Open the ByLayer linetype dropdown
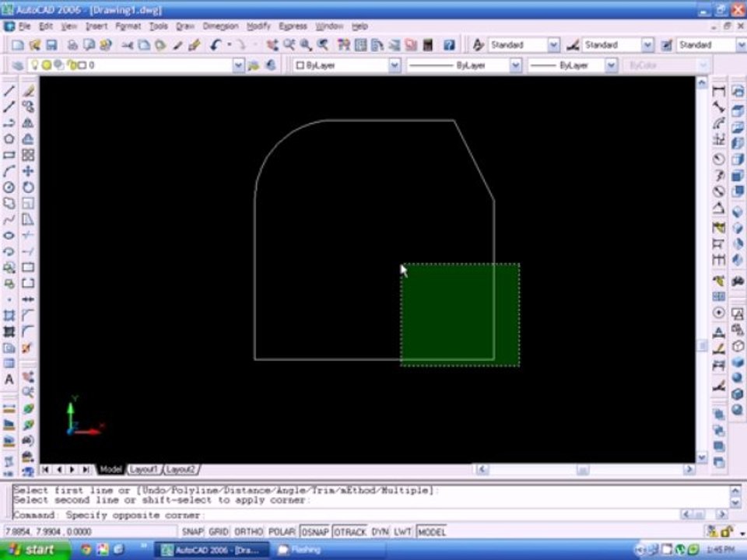 (x=515, y=65)
